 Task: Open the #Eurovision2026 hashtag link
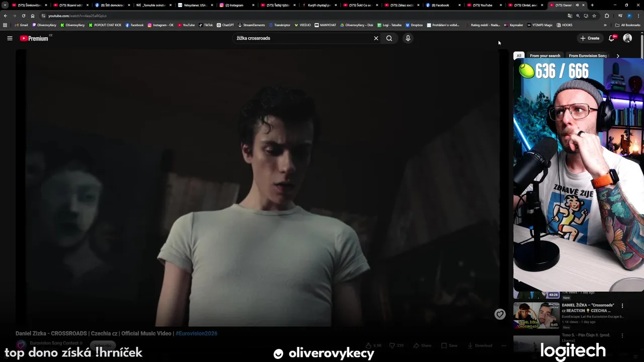(x=196, y=333)
